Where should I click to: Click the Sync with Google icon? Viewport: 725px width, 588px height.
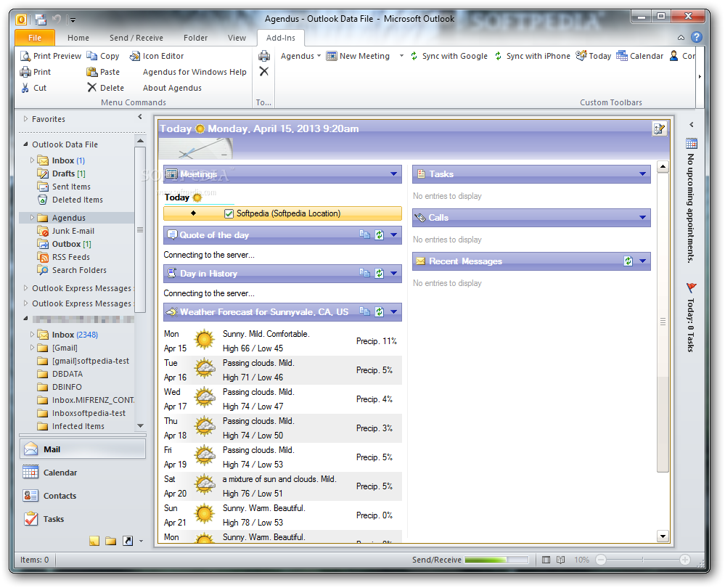pos(414,56)
